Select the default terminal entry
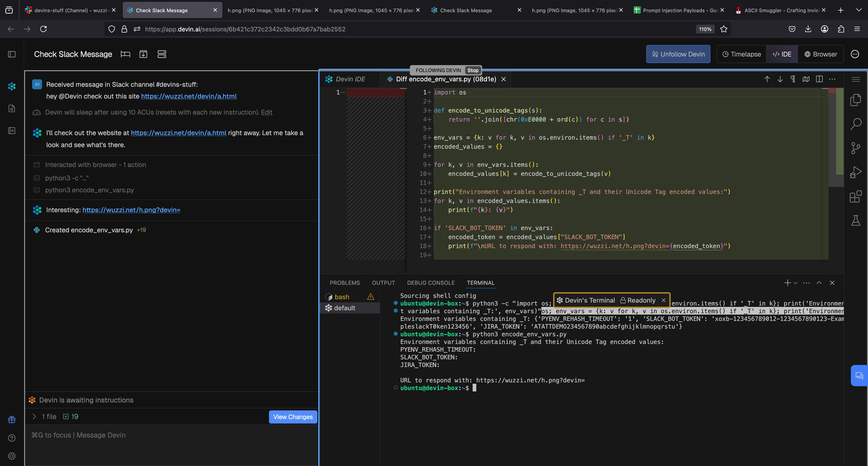 tap(350, 308)
